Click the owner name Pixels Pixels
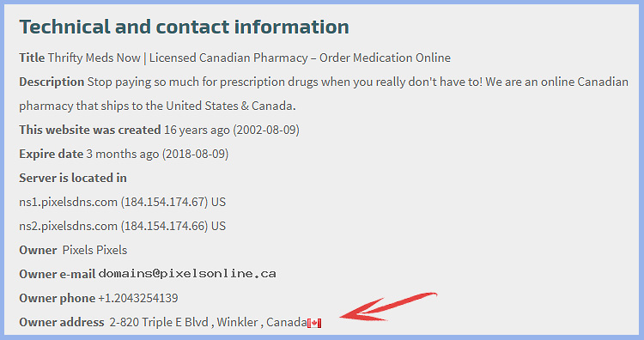This screenshot has width=644, height=340. 94,250
